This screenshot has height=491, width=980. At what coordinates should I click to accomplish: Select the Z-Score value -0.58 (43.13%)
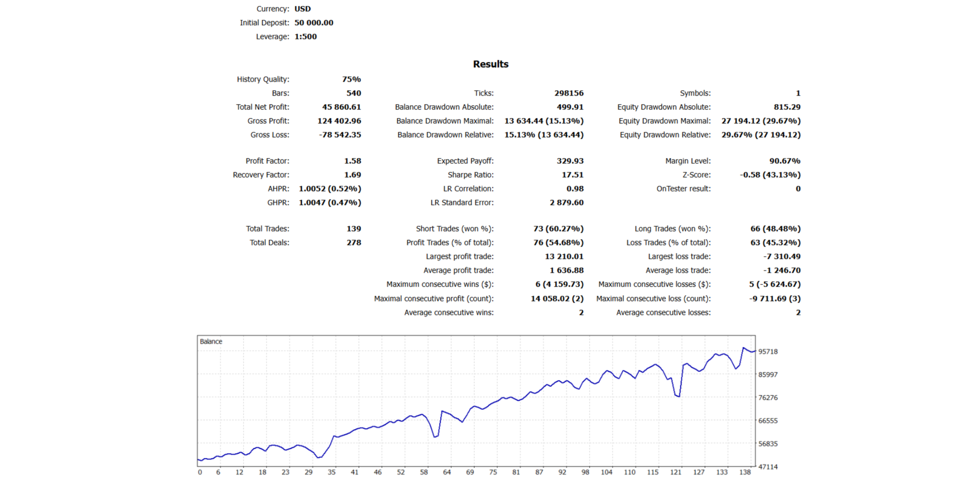tap(770, 175)
